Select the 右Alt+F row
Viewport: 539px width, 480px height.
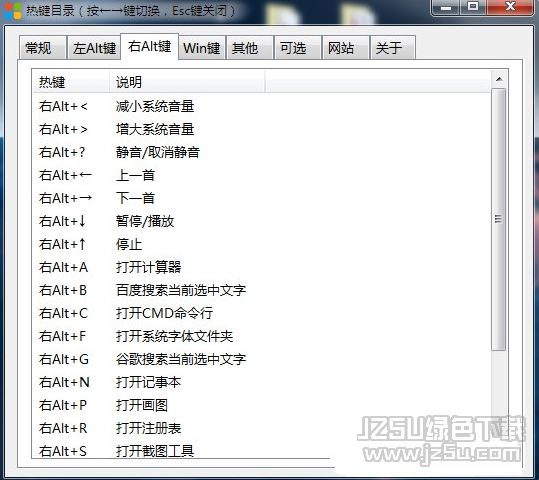261,336
